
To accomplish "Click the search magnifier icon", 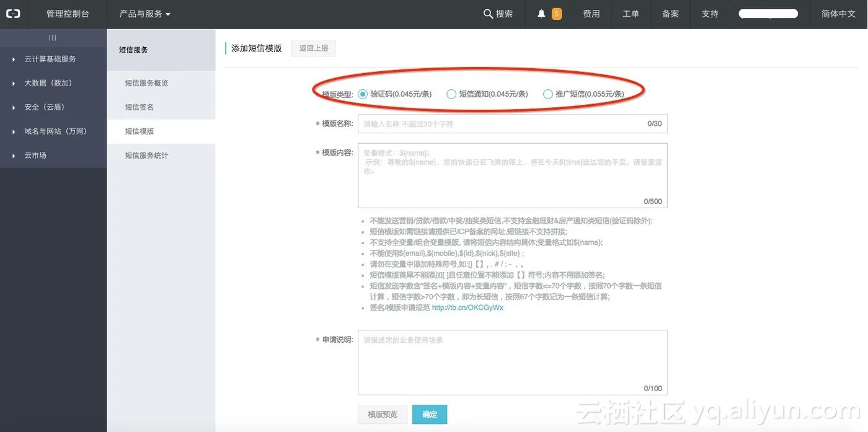I will [x=488, y=14].
